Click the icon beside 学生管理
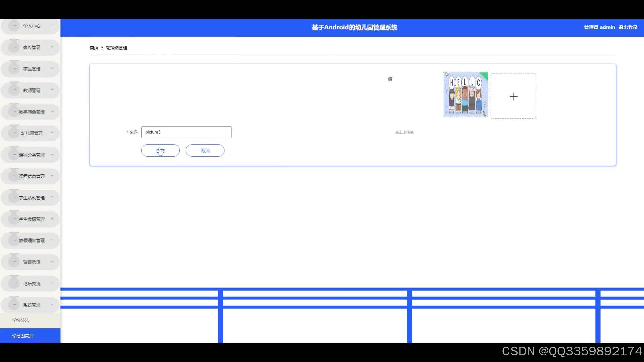This screenshot has width=644, height=362. 14,68
